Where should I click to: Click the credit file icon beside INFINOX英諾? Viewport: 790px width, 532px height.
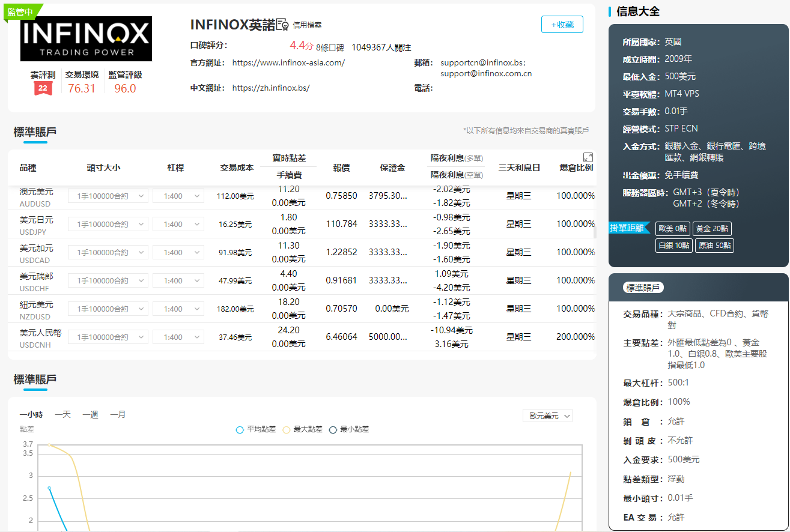[x=282, y=25]
